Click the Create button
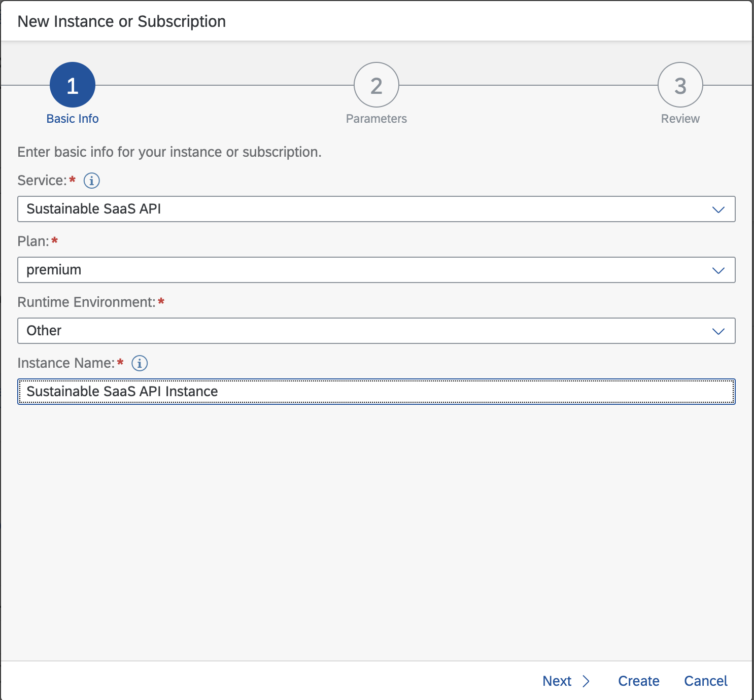 (639, 681)
